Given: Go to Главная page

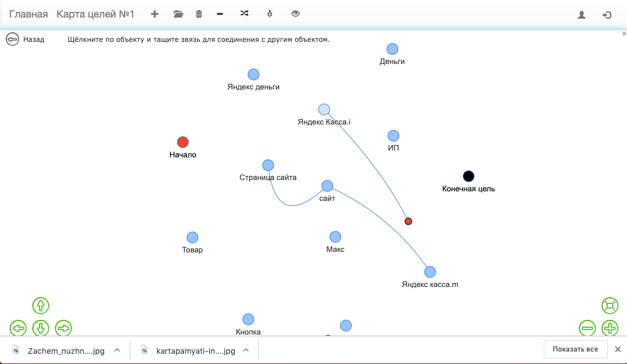Looking at the screenshot, I should [28, 14].
